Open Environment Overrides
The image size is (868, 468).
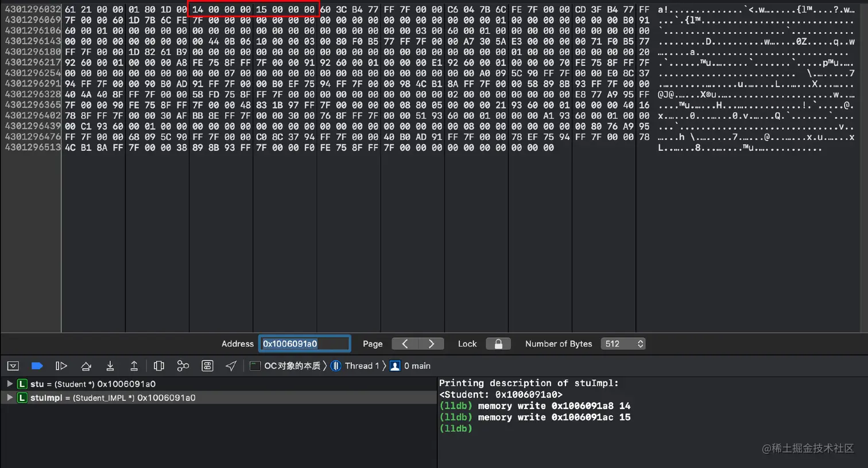click(207, 366)
